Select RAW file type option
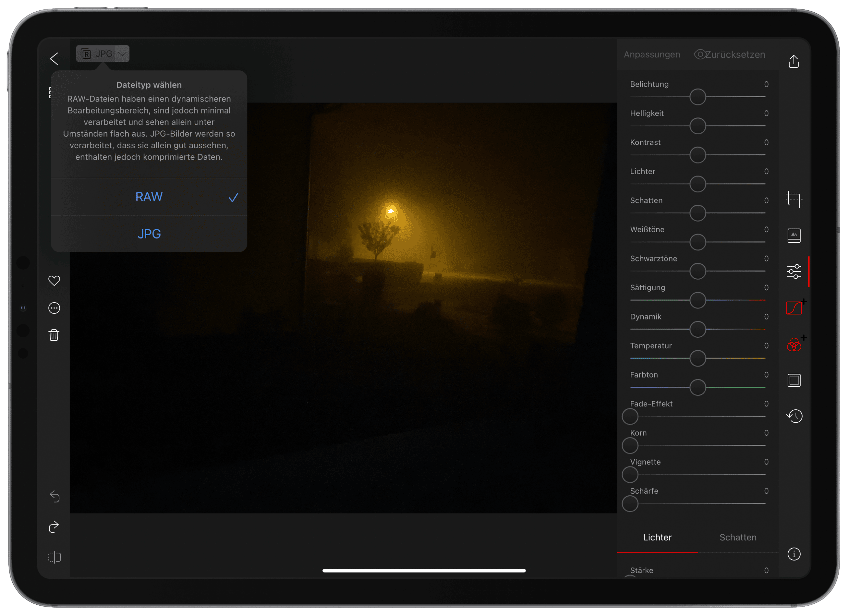This screenshot has width=849, height=616. (x=149, y=197)
